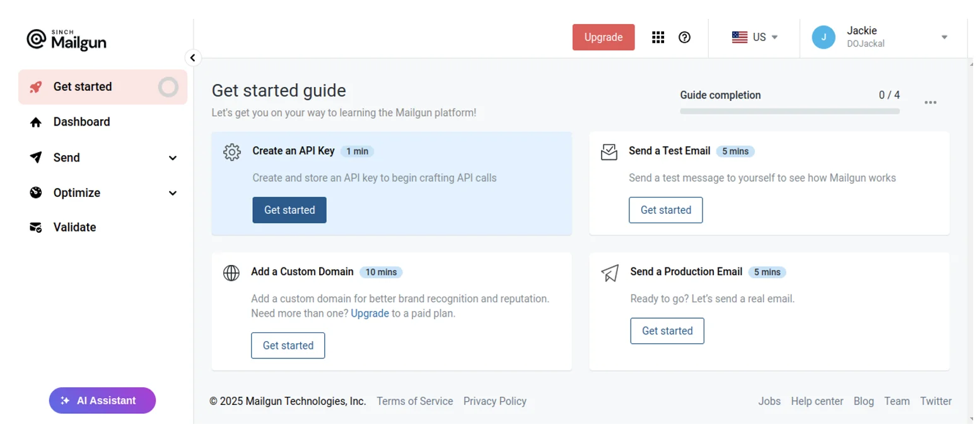This screenshot has width=980, height=434.
Task: Open Validate in the sidebar
Action: tap(103, 227)
